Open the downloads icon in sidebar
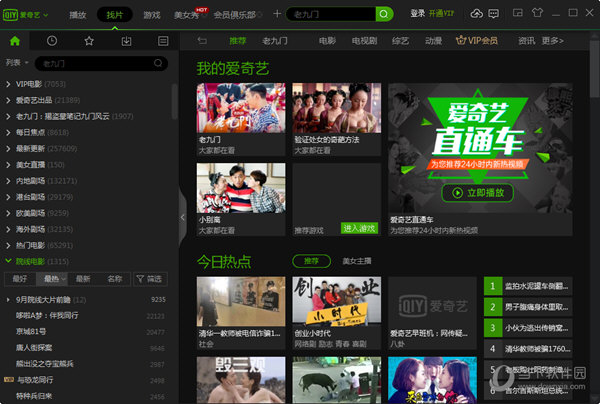600x404 pixels. coord(126,41)
